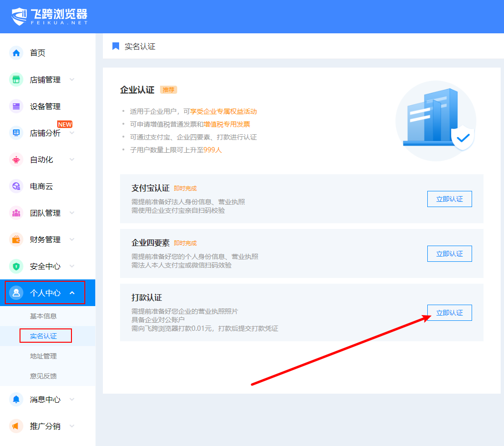Expand the 店铺管理 chevron arrow
The image size is (504, 446).
(72, 79)
